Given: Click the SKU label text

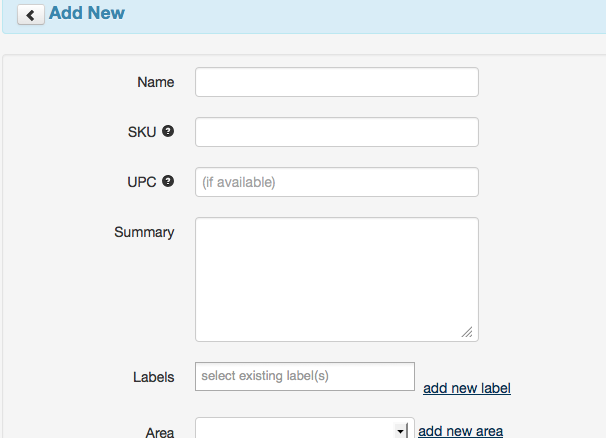Looking at the screenshot, I should tap(142, 132).
